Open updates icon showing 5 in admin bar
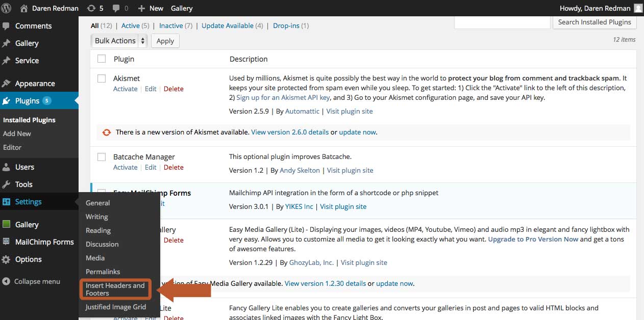 [91, 8]
